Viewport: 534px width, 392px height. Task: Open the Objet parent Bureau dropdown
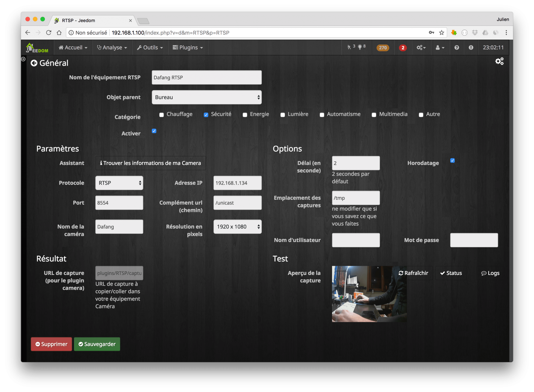click(x=207, y=97)
